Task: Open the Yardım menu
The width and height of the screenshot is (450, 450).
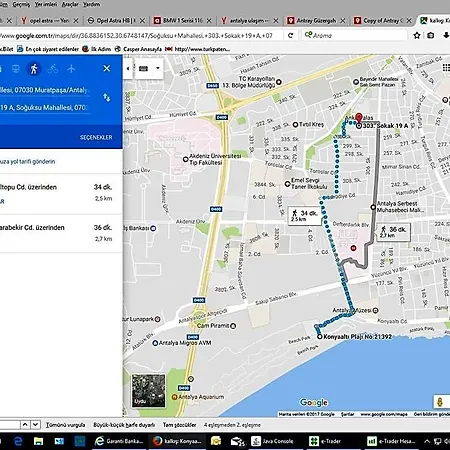Action: 91,4
